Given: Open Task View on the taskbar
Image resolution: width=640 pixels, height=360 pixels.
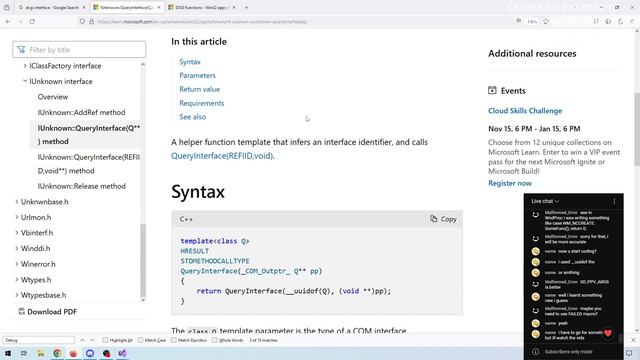Looking at the screenshot, I should 24,353.
